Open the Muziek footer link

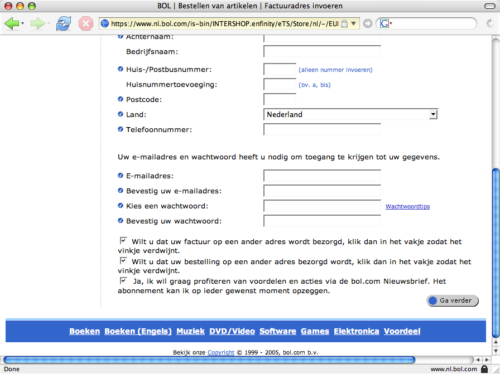190,331
